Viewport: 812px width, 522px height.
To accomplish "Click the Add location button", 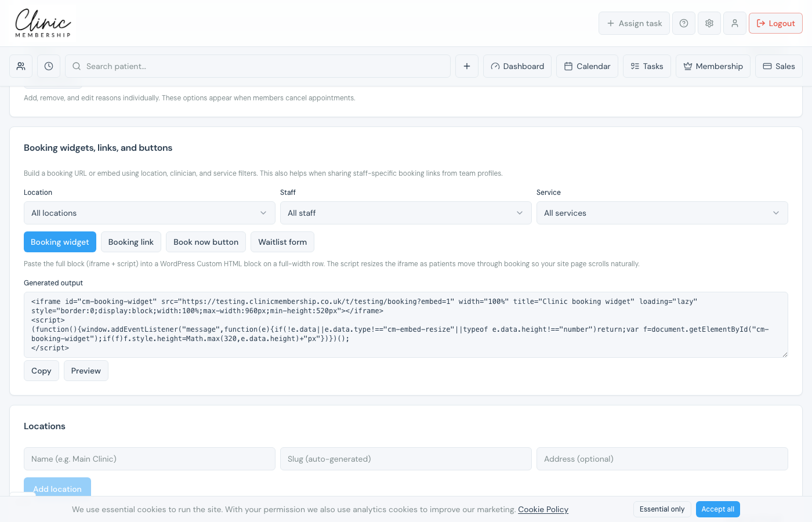I will 57,488.
